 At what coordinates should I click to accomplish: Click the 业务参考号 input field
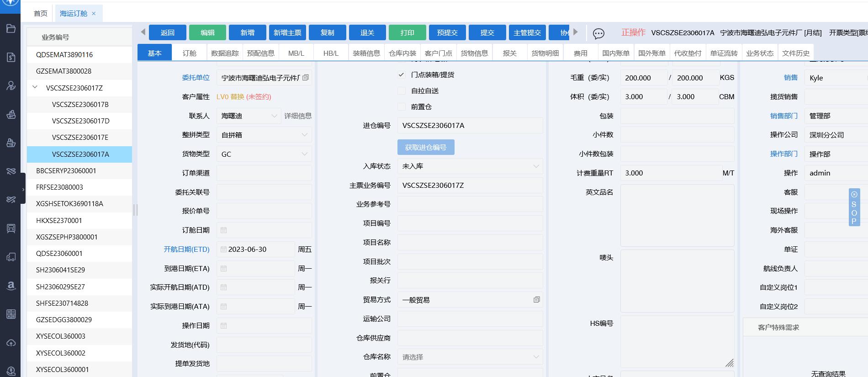[x=470, y=204]
